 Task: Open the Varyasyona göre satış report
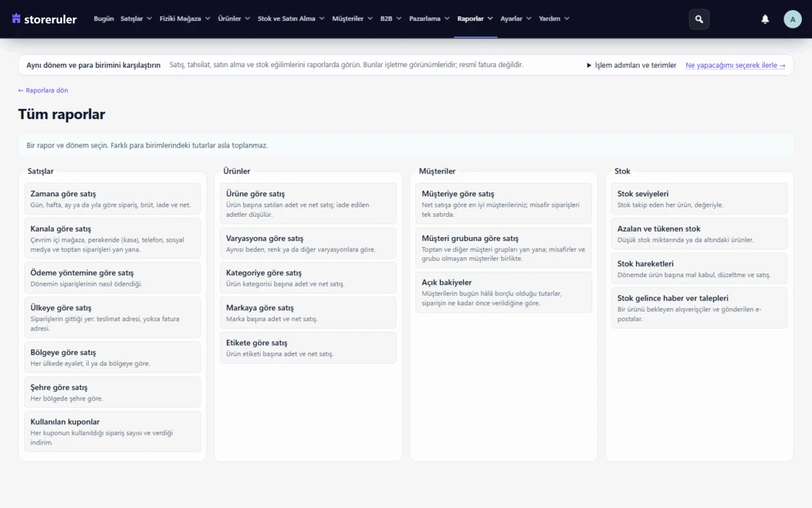(x=308, y=243)
